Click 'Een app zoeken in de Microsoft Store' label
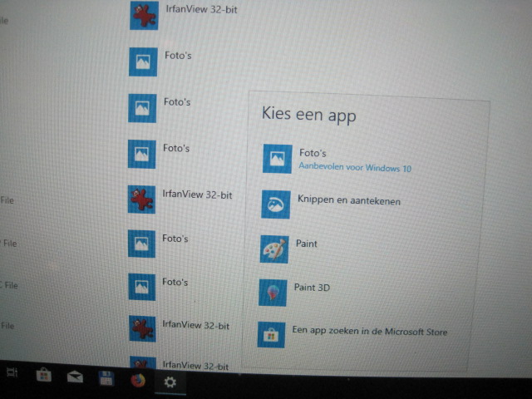Screen dimensions: 532x399 (x=370, y=331)
